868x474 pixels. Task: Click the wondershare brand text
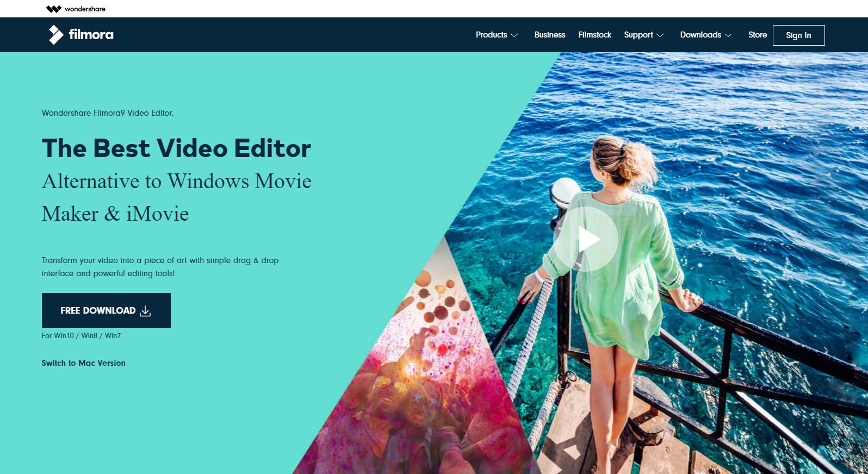85,9
